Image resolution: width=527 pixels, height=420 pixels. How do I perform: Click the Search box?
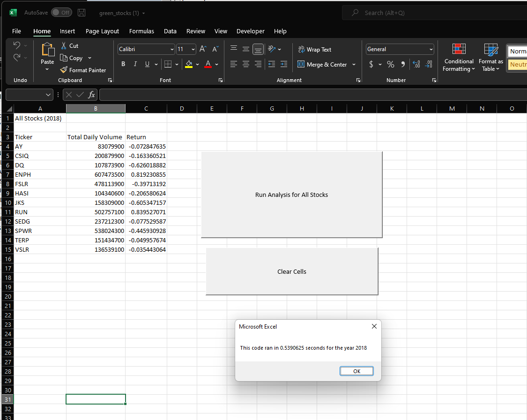[x=434, y=13]
